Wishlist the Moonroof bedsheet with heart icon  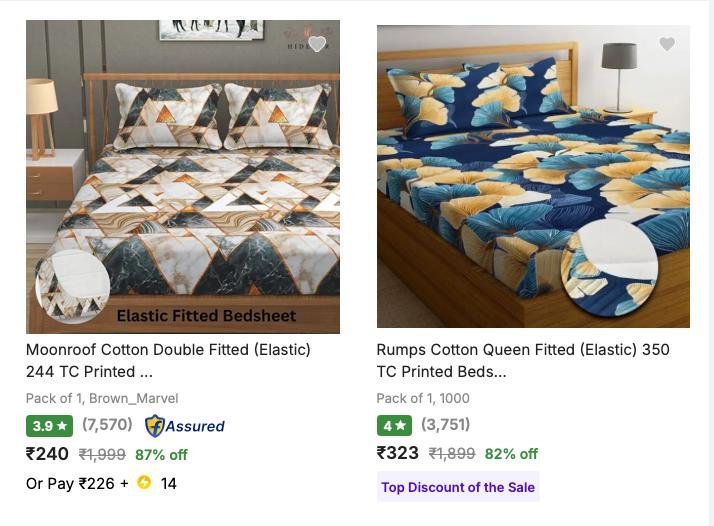(x=317, y=44)
